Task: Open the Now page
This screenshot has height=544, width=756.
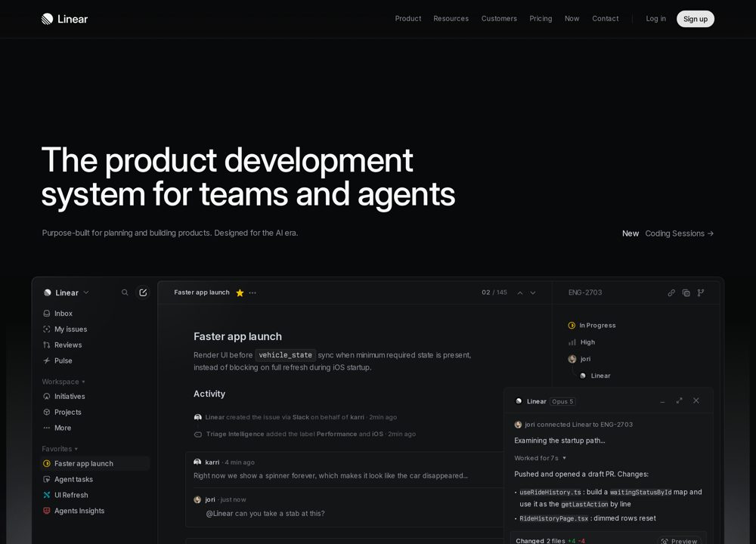Action: (572, 19)
